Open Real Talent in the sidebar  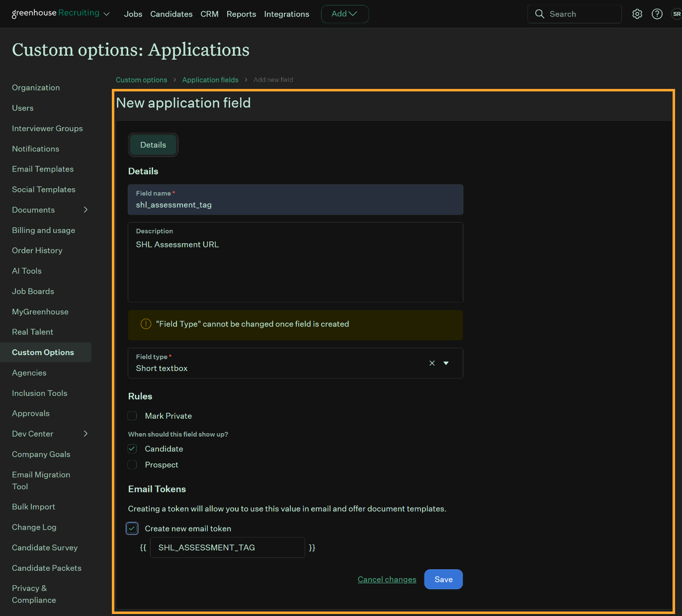(32, 332)
